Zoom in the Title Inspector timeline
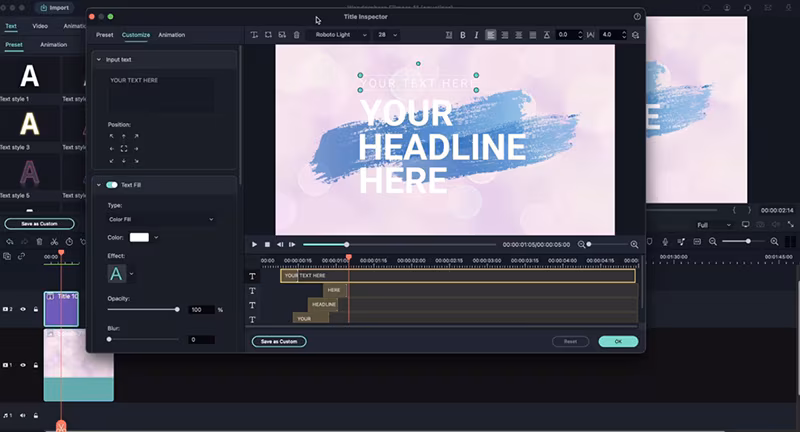The height and width of the screenshot is (432, 800). [x=634, y=245]
